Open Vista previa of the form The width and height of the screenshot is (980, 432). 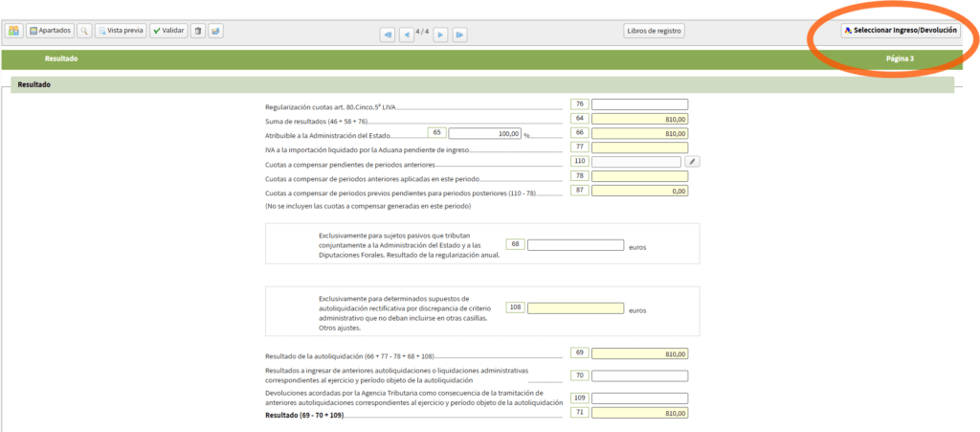coord(121,31)
